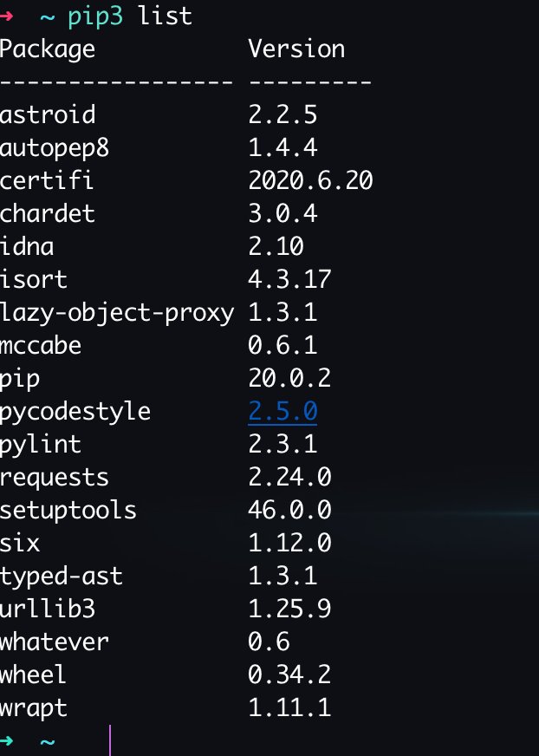Click the 'astroid' package name
The height and width of the screenshot is (756, 539).
pos(48,114)
